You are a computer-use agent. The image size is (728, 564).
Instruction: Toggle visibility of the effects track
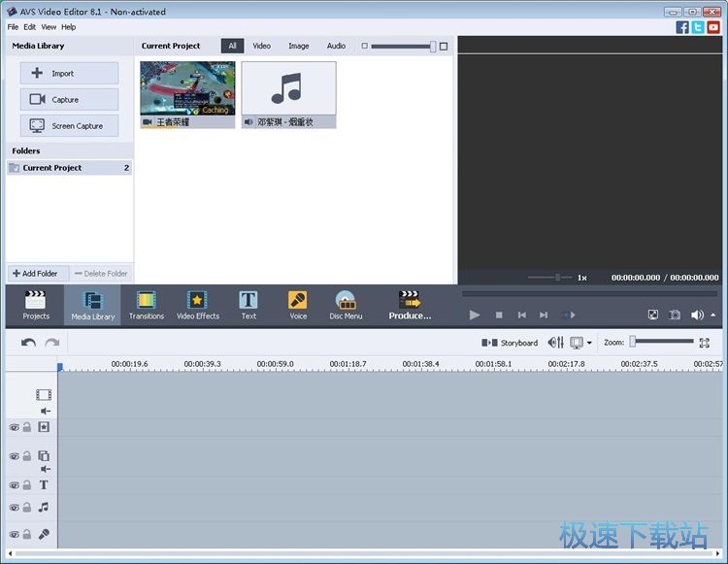pyautogui.click(x=15, y=427)
